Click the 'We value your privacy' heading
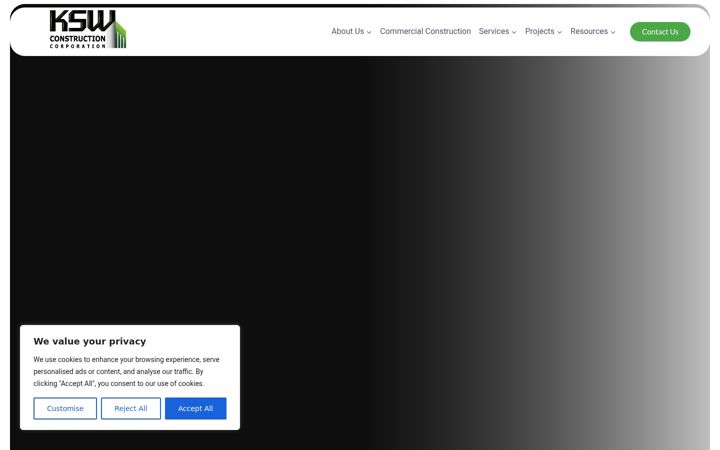The width and height of the screenshot is (720, 450). (x=90, y=341)
